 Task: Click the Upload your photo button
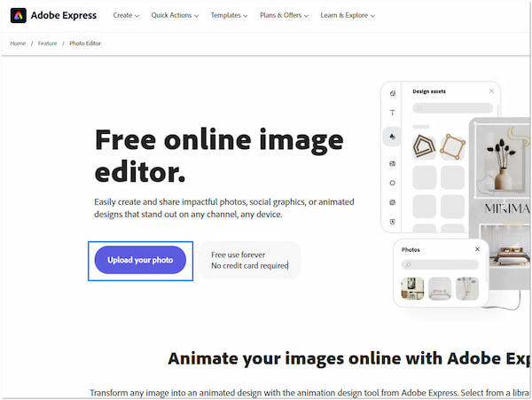pos(140,260)
